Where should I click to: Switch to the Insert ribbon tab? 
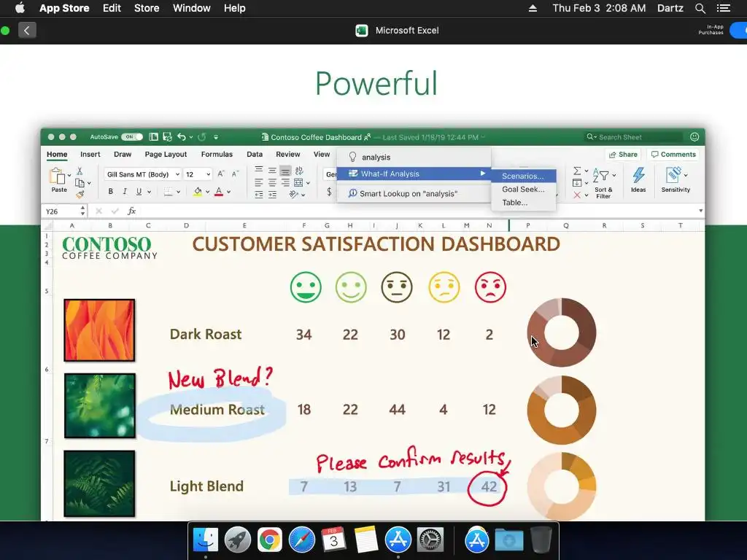tap(90, 155)
